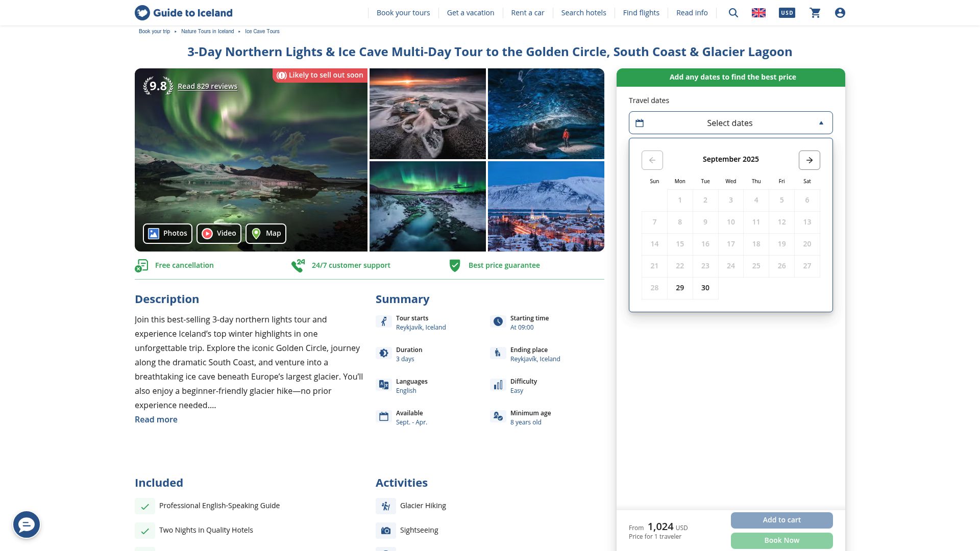The width and height of the screenshot is (980, 551).
Task: Open the shopping cart icon
Action: (815, 13)
